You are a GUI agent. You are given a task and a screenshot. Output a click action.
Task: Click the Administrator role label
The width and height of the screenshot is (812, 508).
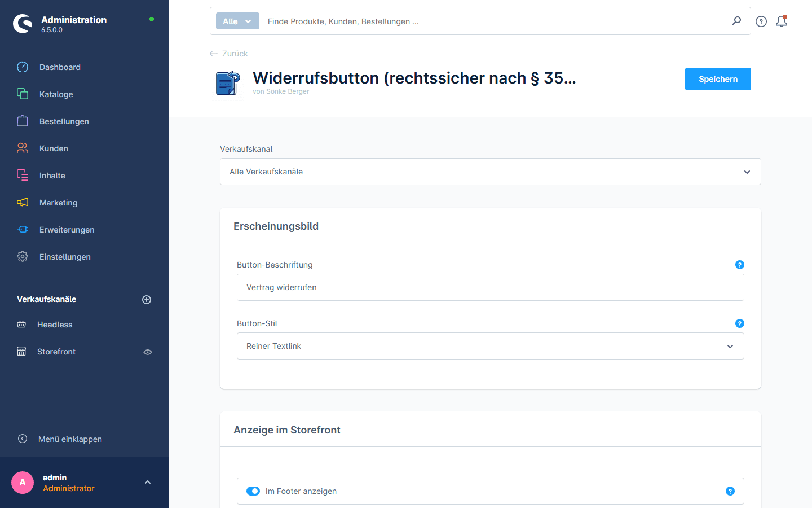coord(69,488)
